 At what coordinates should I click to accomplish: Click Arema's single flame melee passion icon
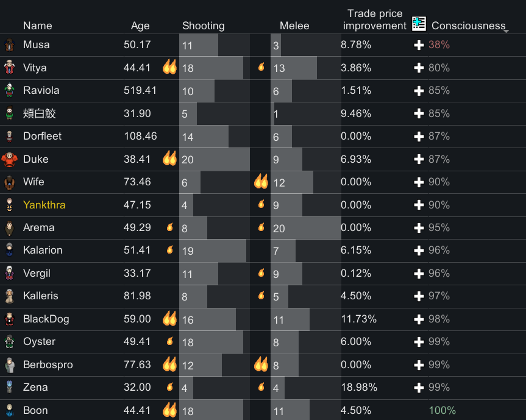(261, 227)
